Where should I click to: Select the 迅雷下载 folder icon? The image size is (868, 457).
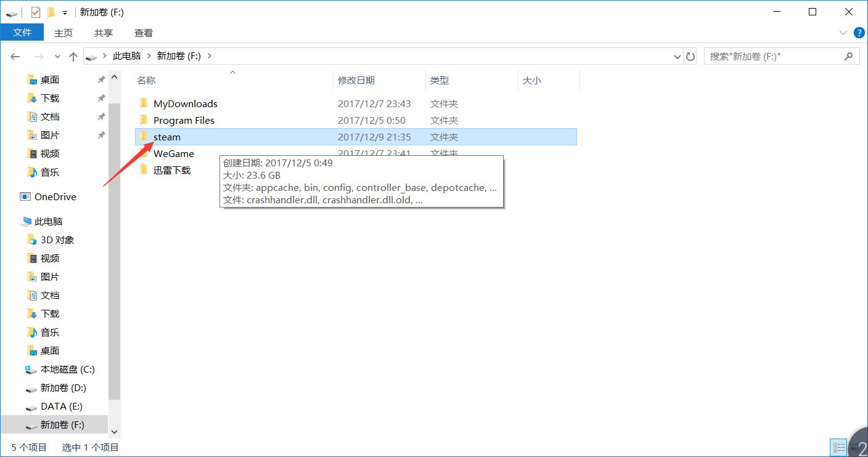pos(144,169)
